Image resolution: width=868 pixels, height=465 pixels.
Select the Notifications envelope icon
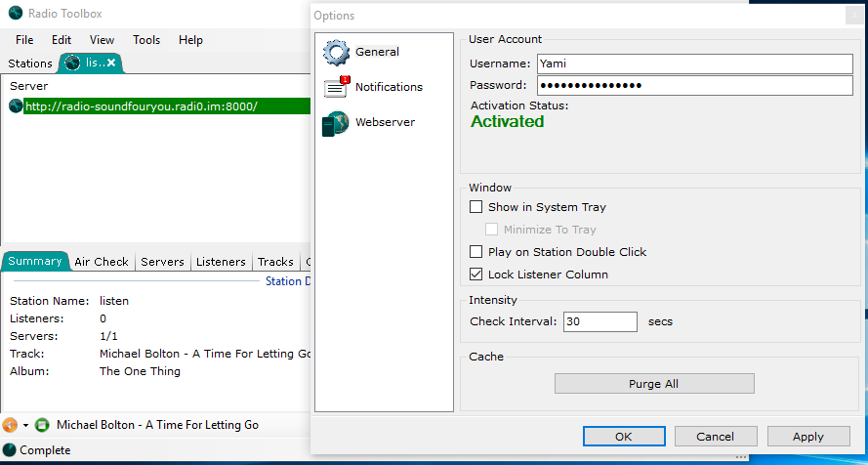[x=336, y=88]
